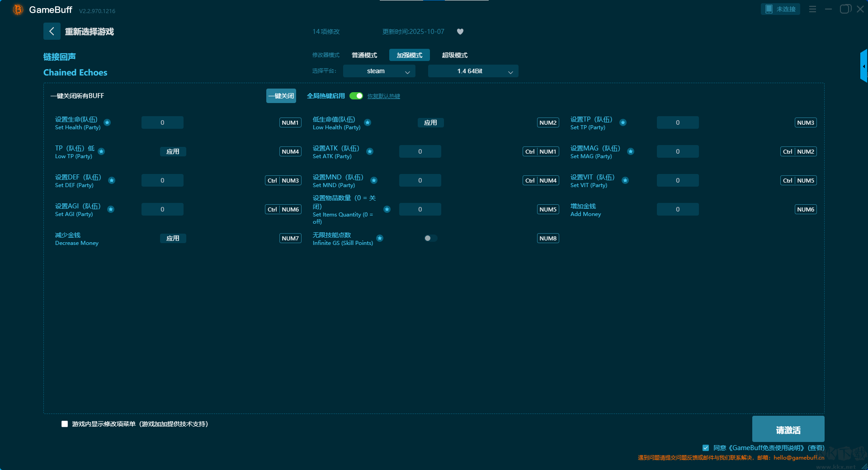868x470 pixels.
Task: Click the star beside Infinite GS (Skill Points)
Action: pos(380,238)
